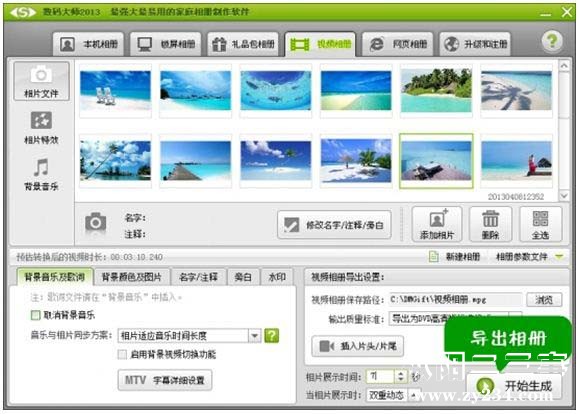The image size is (579, 414).
Task: Click the 浏览 browse button
Action: 544,300
